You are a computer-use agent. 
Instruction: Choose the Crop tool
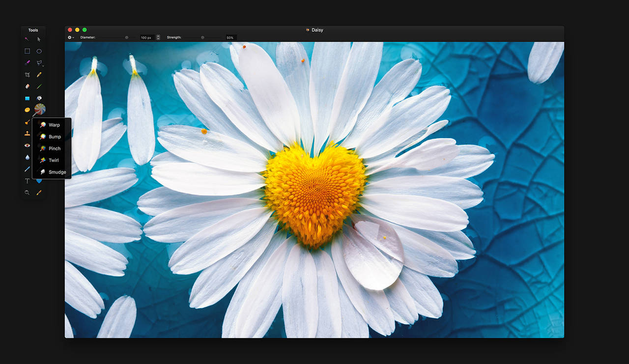[x=27, y=75]
